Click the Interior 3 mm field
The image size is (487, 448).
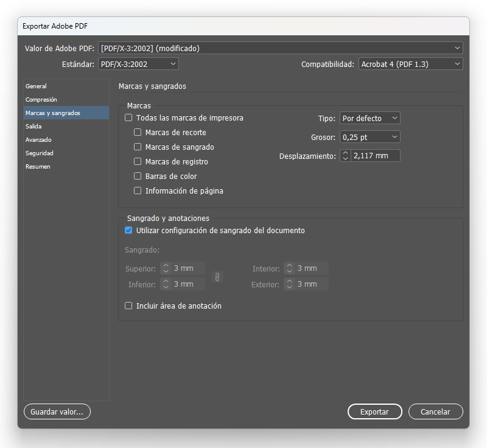click(312, 268)
